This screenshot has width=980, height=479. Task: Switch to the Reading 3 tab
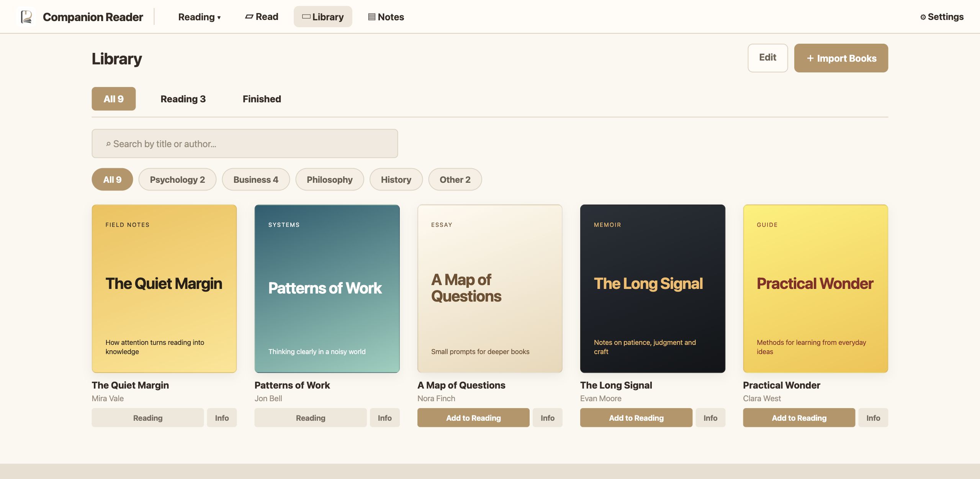pos(183,99)
